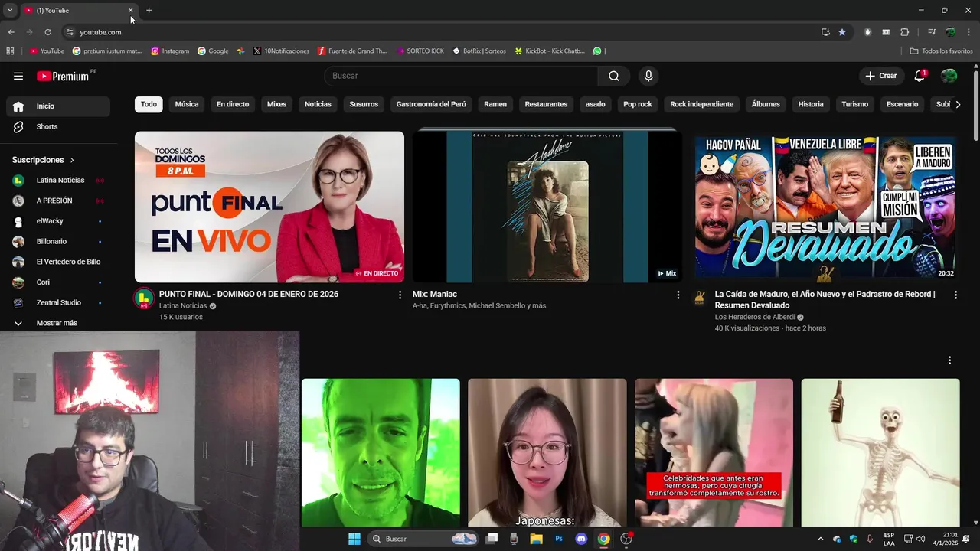Play the PUNTO FINAL EN VIVO thumbnail

pos(269,207)
